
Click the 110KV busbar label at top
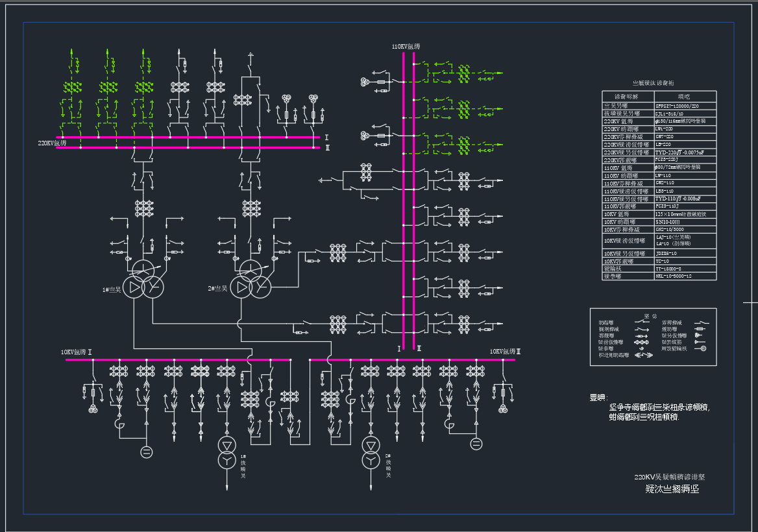point(406,47)
